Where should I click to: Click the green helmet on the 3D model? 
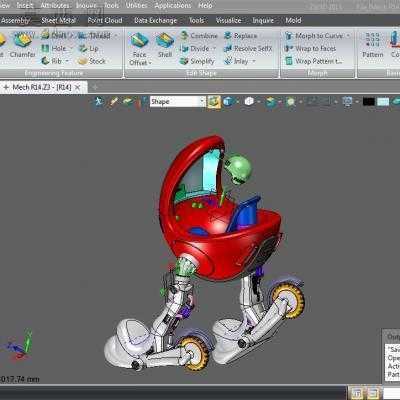pos(239,169)
